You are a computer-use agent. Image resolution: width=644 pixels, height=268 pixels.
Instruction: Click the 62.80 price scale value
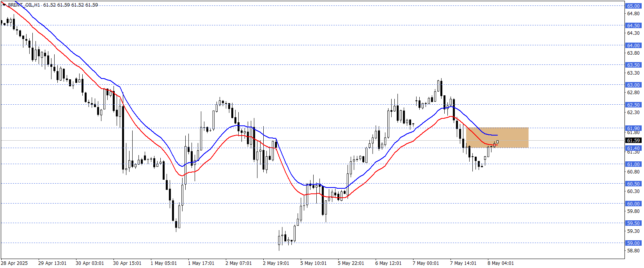coord(633,92)
